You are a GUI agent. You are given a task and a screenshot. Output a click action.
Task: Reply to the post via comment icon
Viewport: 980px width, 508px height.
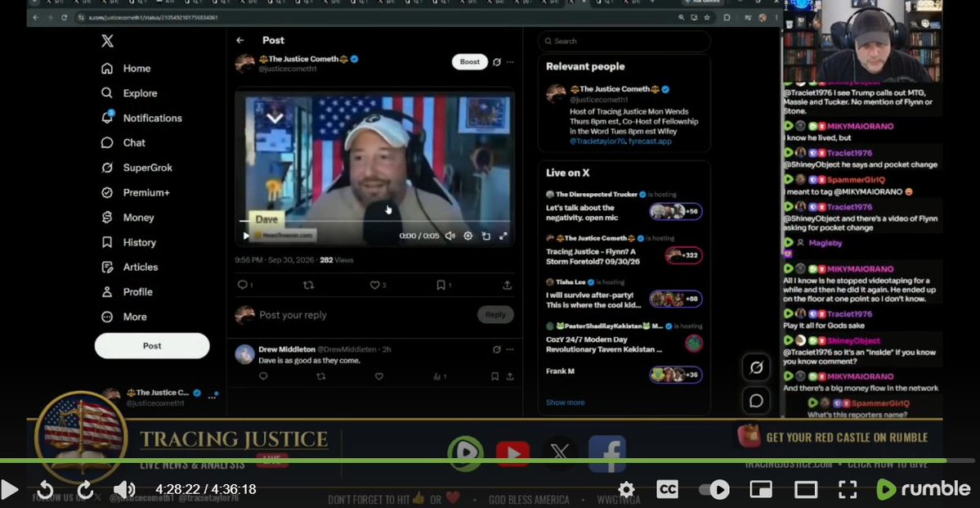tap(243, 285)
